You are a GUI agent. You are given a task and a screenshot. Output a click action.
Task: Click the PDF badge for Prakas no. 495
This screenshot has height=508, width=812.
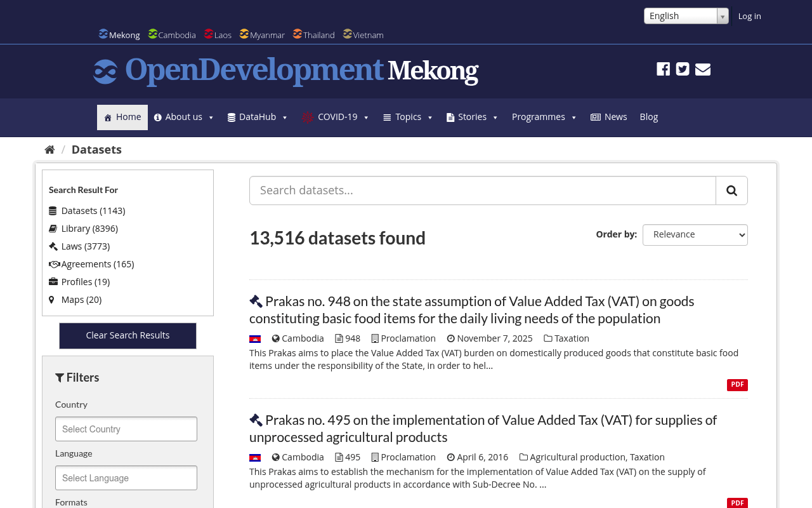tap(737, 503)
